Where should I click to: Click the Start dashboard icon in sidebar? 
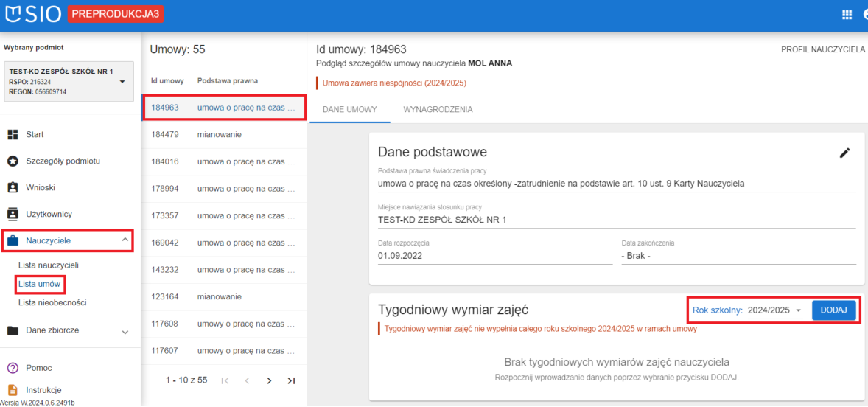pyautogui.click(x=13, y=134)
